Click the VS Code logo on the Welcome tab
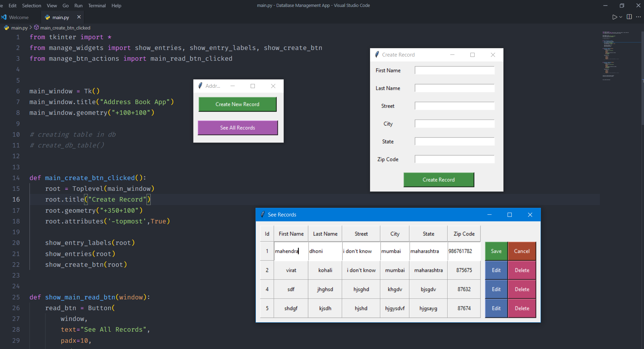Screen dimensions: 644x349 [x=4, y=17]
